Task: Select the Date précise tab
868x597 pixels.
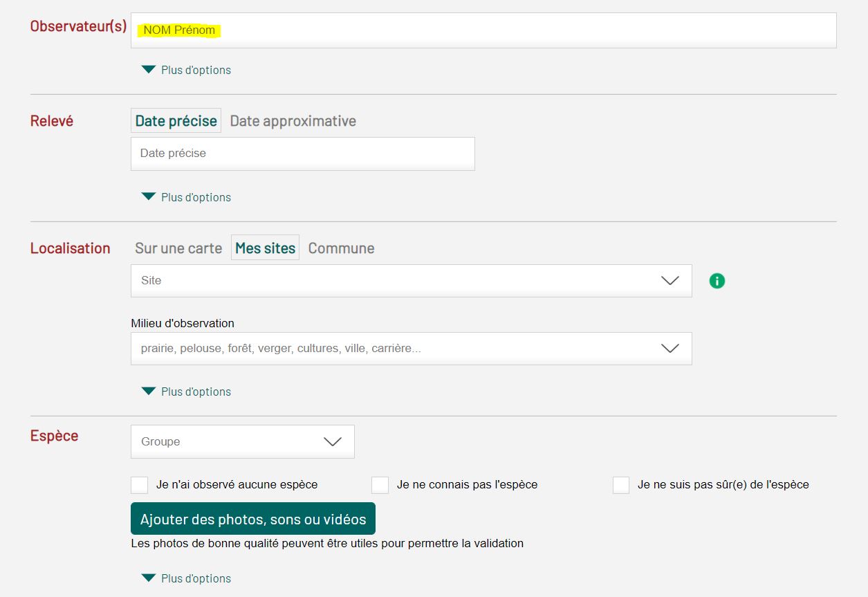Action: (176, 121)
